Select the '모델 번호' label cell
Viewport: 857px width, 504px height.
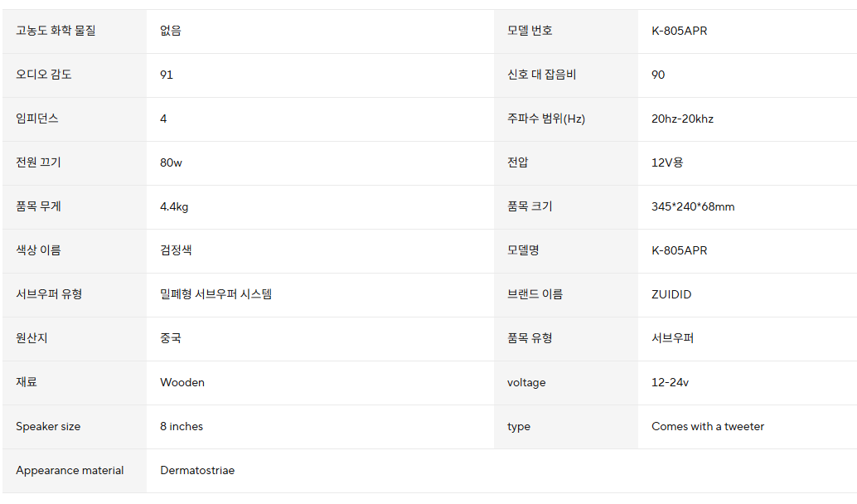[x=530, y=31]
